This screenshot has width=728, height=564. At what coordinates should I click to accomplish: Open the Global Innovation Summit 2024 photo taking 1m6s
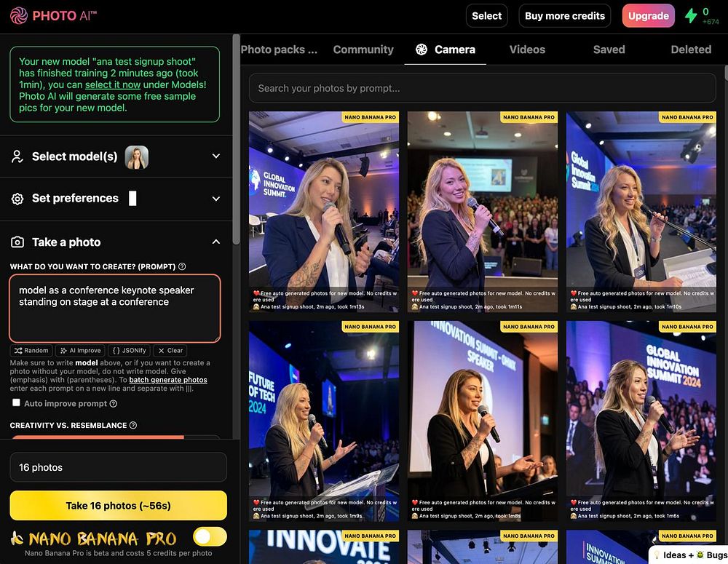click(x=641, y=421)
